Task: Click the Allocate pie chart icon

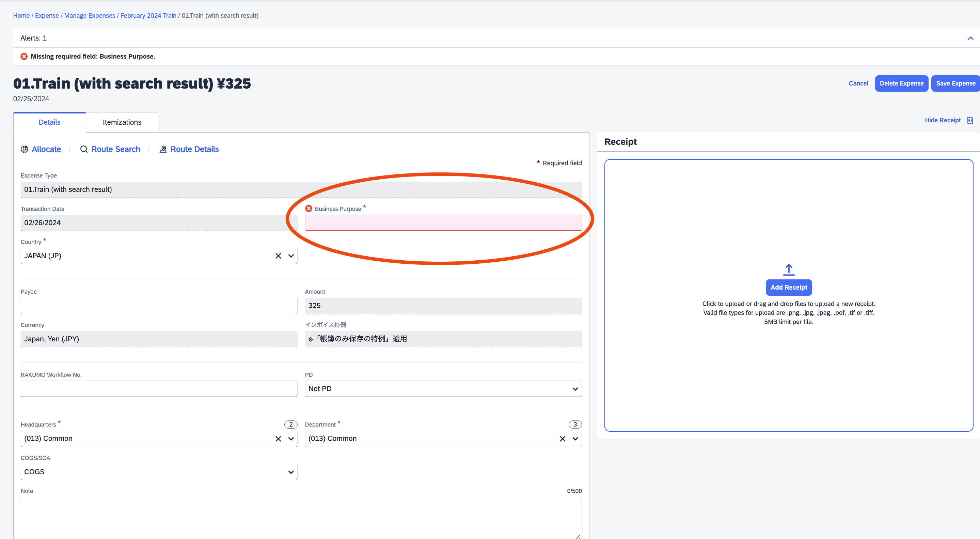Action: coord(25,149)
